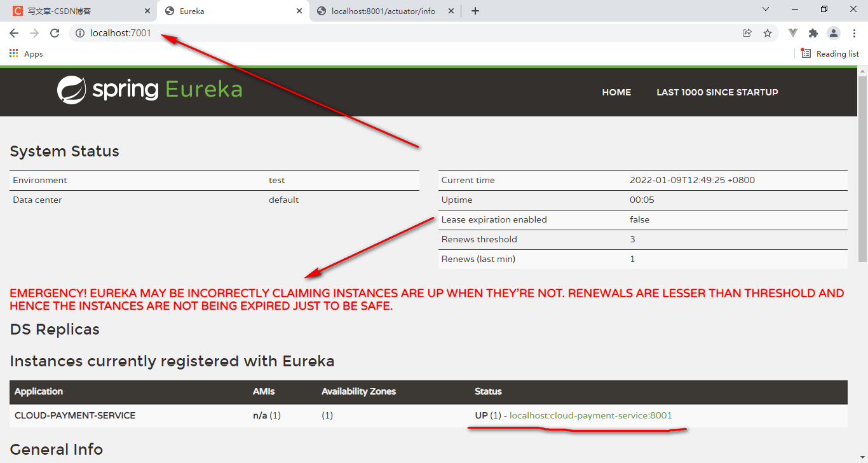868x463 pixels.
Task: Click the page vertical scrollbar
Action: coord(862,169)
